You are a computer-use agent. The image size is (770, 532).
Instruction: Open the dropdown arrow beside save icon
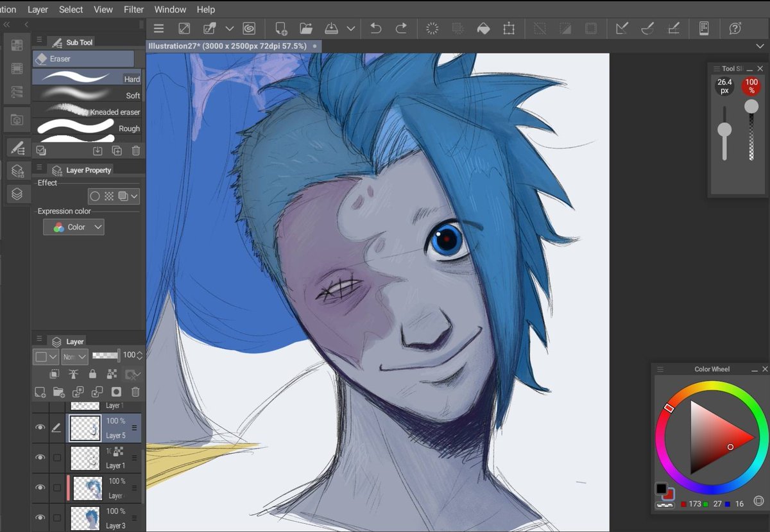(x=351, y=28)
